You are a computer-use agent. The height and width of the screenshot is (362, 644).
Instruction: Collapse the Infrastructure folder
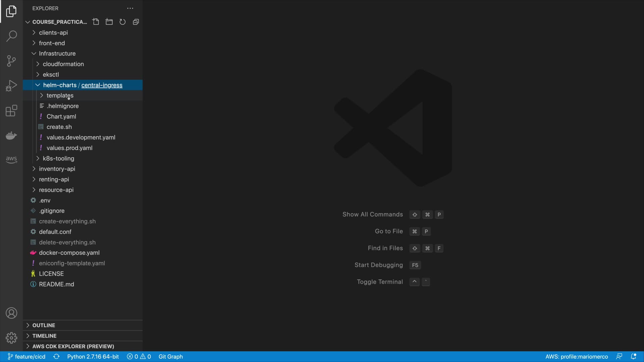[x=57, y=54]
